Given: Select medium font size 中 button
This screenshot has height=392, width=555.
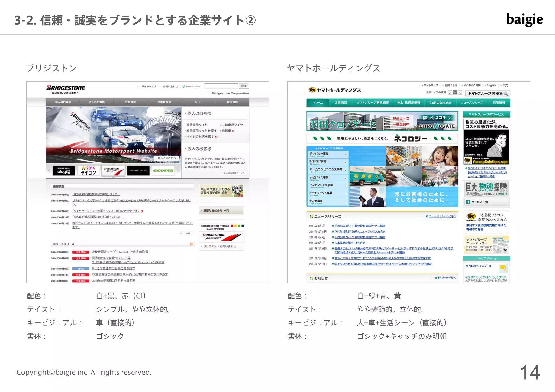Looking at the screenshot, I should [455, 93].
